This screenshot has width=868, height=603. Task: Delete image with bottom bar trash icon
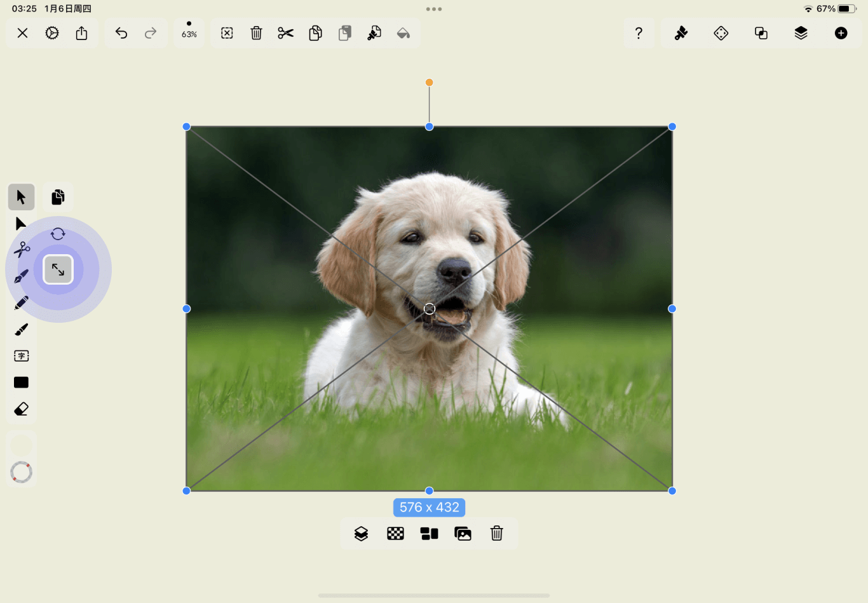click(x=497, y=534)
